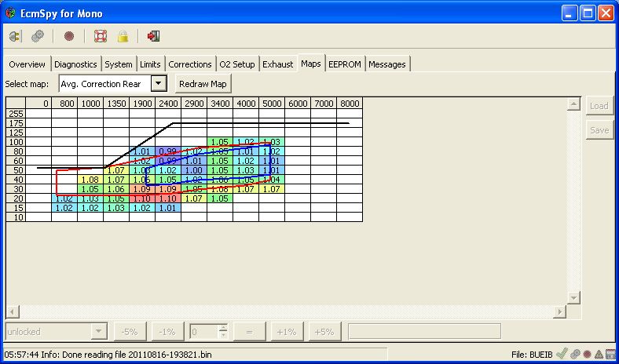Open the O2 Setup tab
This screenshot has height=364, width=619.
[236, 64]
